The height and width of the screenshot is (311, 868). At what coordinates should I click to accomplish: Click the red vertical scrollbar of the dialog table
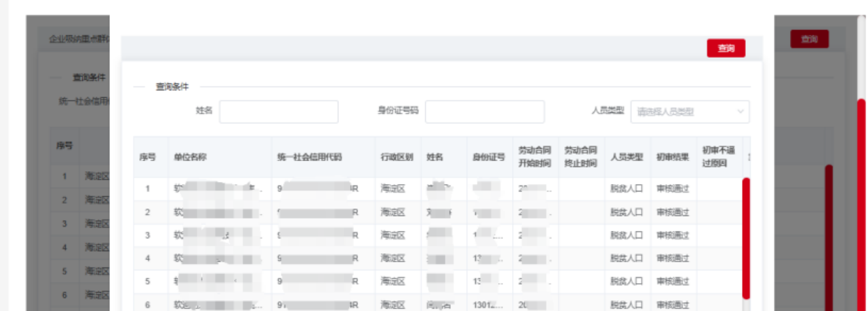[746, 238]
